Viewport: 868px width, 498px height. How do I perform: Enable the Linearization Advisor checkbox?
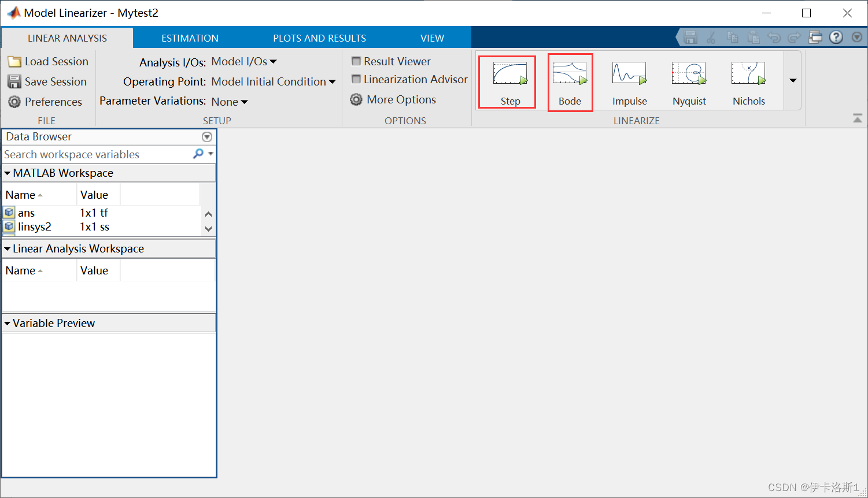(x=356, y=79)
